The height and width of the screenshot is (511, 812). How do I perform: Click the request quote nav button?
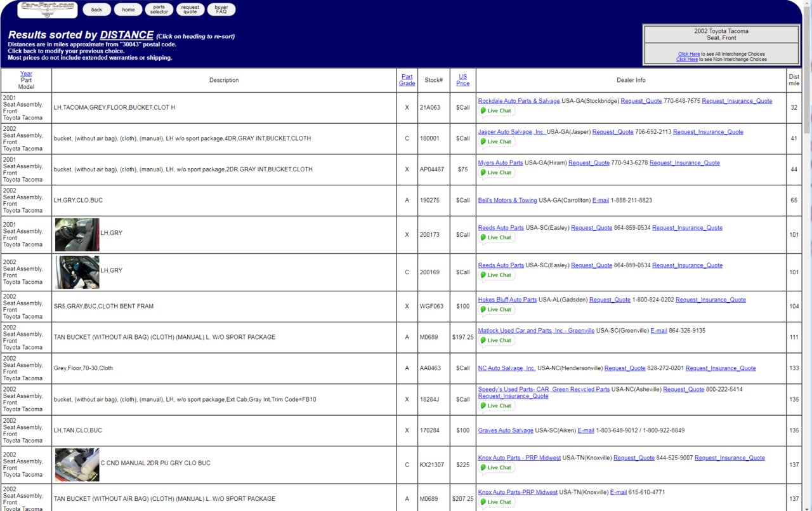(x=190, y=10)
